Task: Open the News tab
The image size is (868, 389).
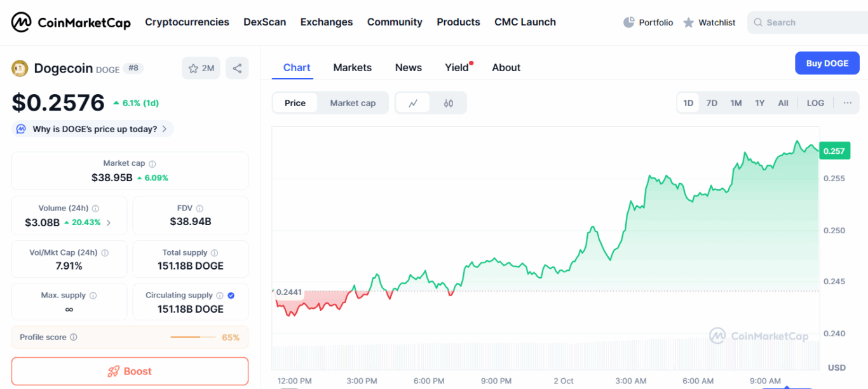Action: tap(408, 67)
